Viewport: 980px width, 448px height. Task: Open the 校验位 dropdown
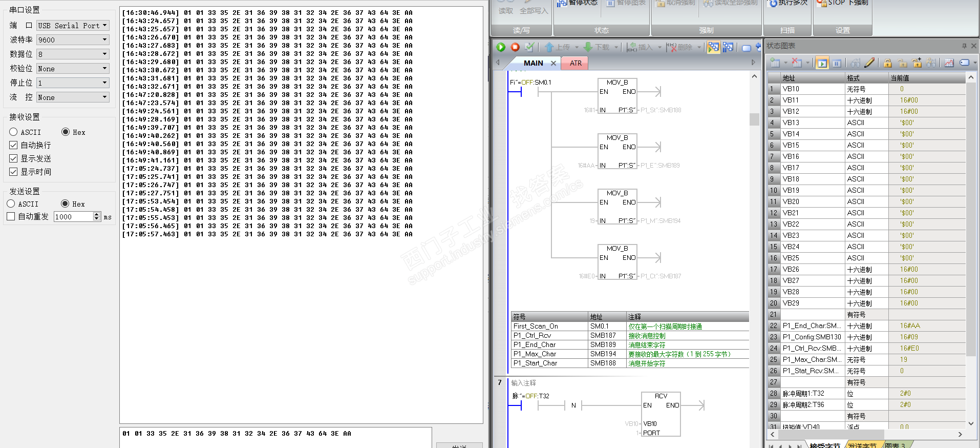(73, 68)
